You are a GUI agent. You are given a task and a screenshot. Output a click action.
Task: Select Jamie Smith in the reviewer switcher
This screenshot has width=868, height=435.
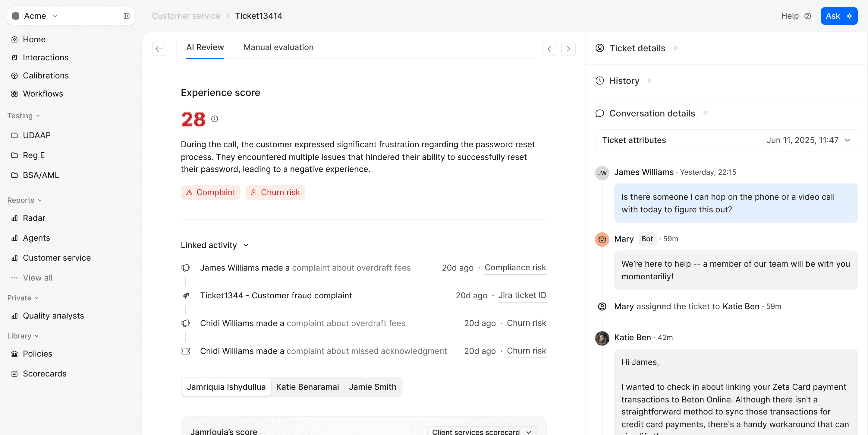tap(372, 387)
